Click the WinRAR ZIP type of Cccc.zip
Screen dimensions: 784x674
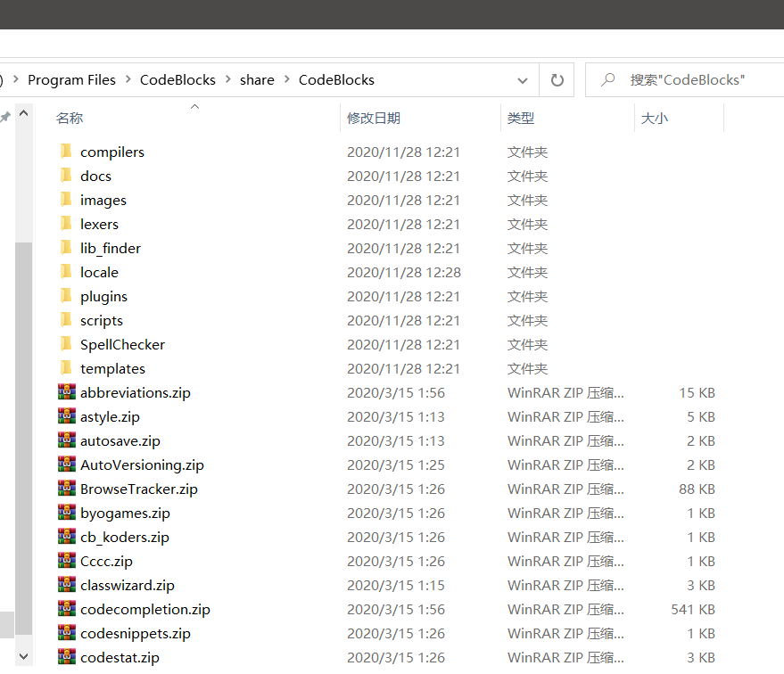(565, 562)
